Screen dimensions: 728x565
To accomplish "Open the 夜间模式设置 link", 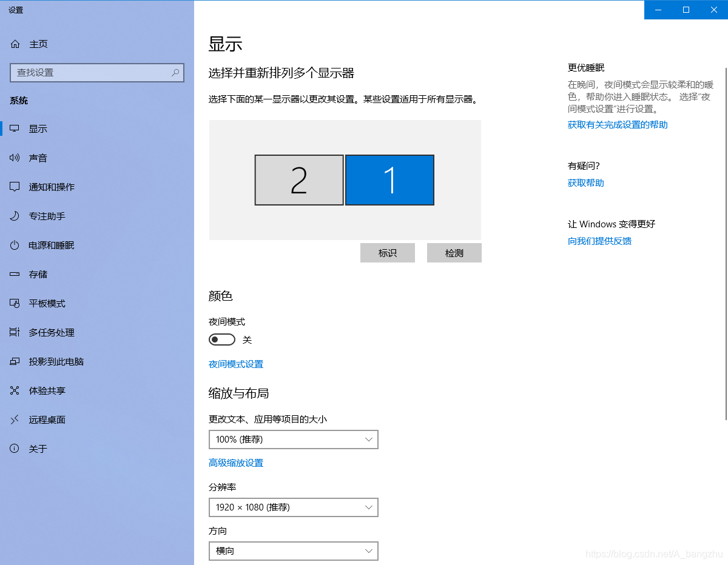I will [236, 364].
